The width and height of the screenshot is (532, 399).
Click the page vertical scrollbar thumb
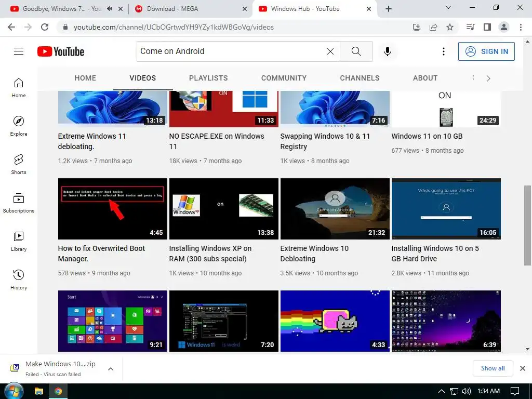527,225
